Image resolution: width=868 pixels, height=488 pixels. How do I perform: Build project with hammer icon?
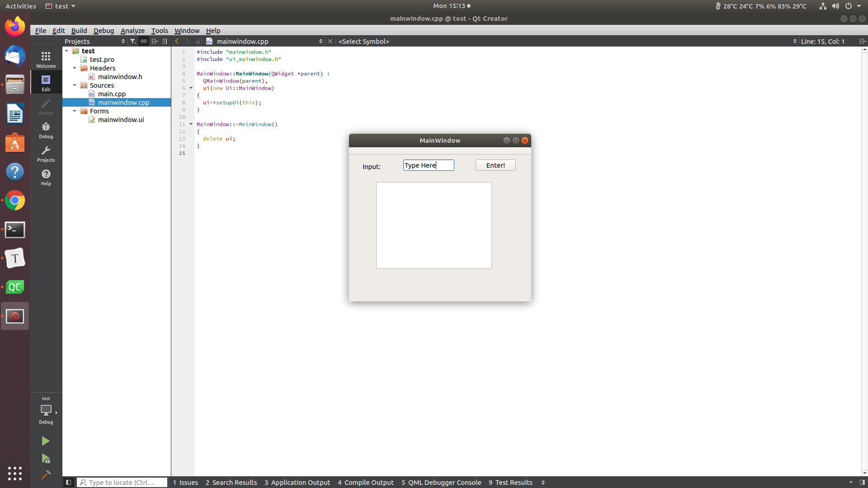46,475
